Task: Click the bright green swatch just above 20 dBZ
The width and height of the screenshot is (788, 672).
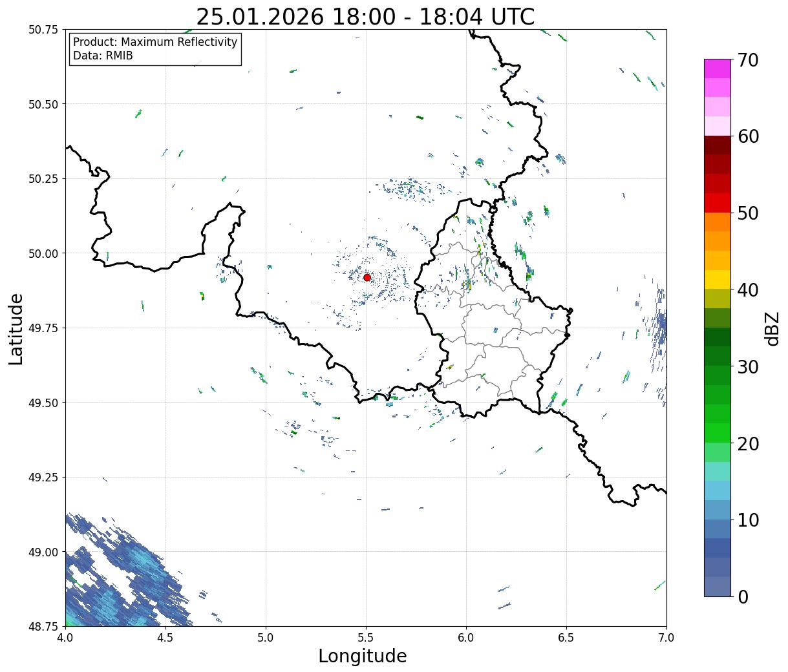Action: tap(718, 433)
